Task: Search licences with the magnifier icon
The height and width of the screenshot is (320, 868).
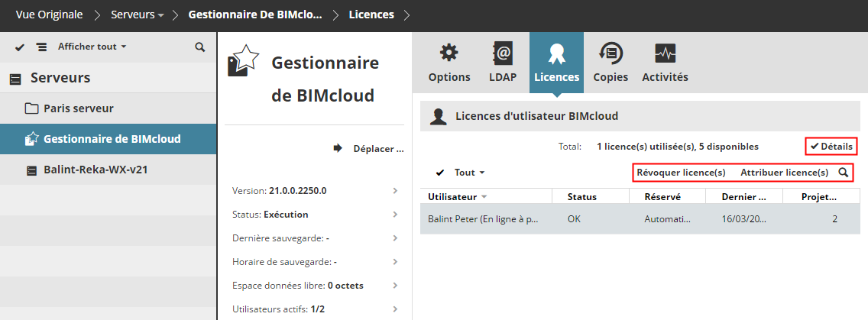Action: [x=843, y=172]
